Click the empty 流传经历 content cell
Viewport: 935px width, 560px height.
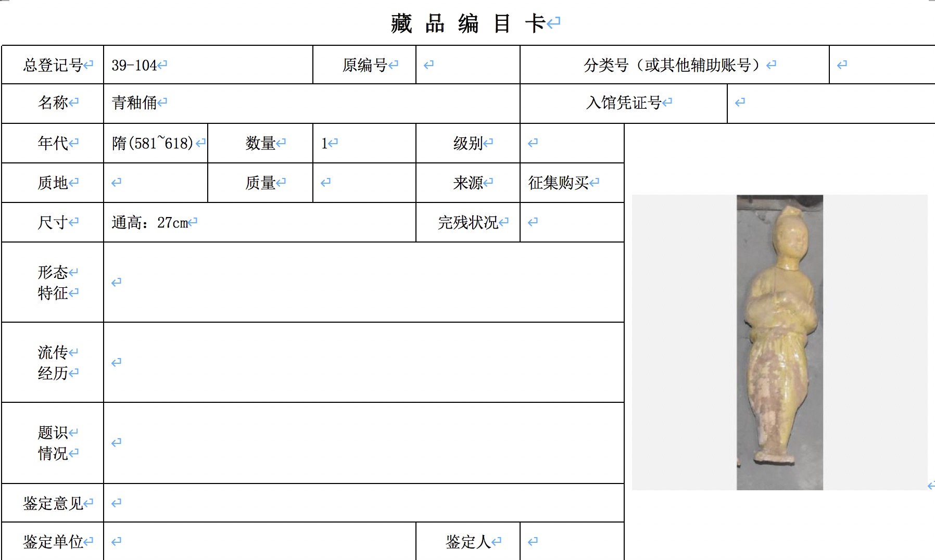click(364, 362)
